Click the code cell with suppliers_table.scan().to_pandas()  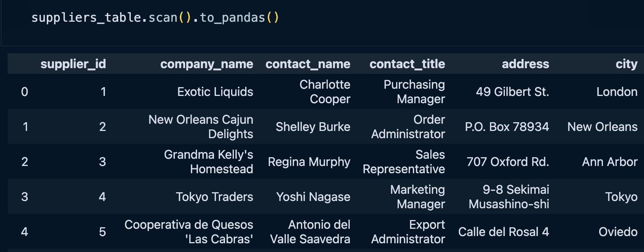point(155,18)
